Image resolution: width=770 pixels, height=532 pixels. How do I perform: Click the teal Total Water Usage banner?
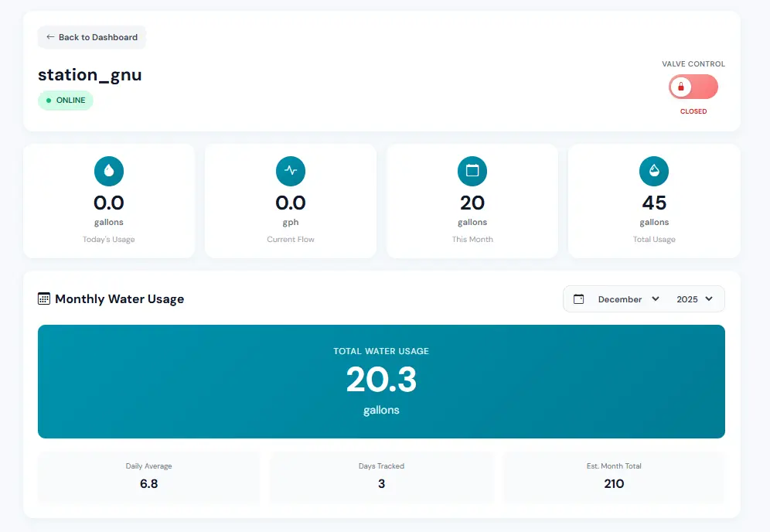tap(381, 381)
